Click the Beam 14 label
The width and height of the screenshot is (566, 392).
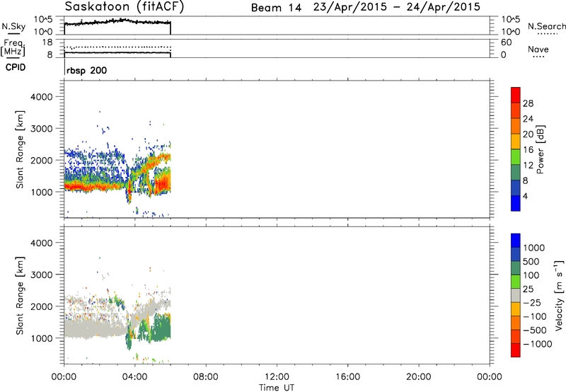276,8
